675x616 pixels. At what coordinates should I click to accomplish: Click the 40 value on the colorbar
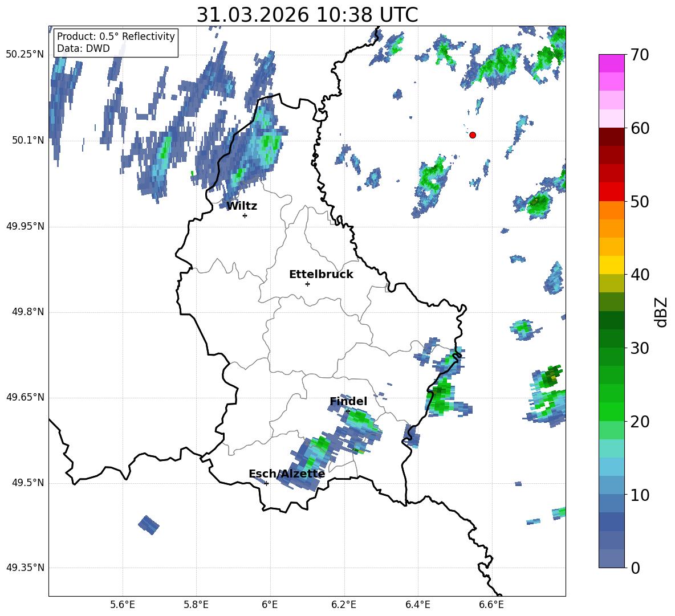pyautogui.click(x=639, y=275)
